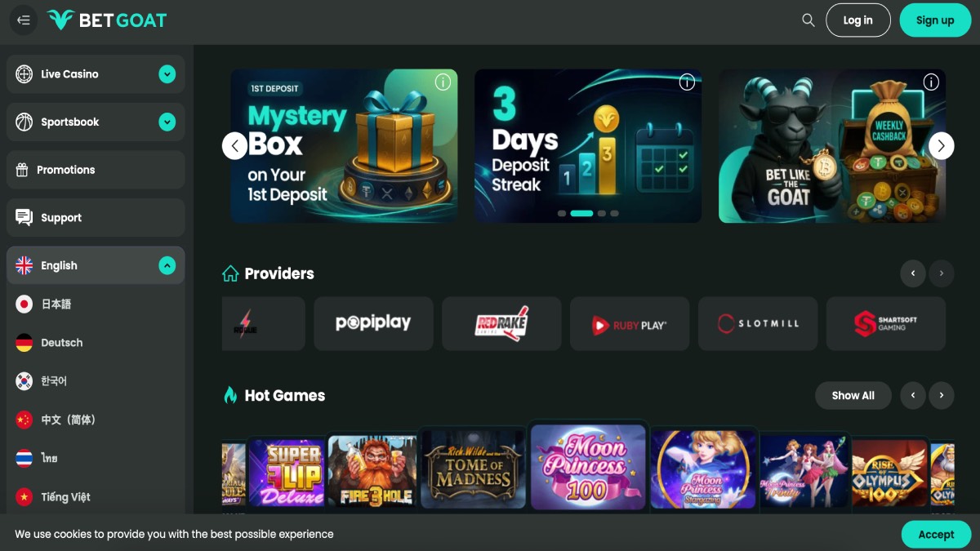980x551 pixels.
Task: Expand the Sportsbook menu chevron
Action: coord(167,122)
